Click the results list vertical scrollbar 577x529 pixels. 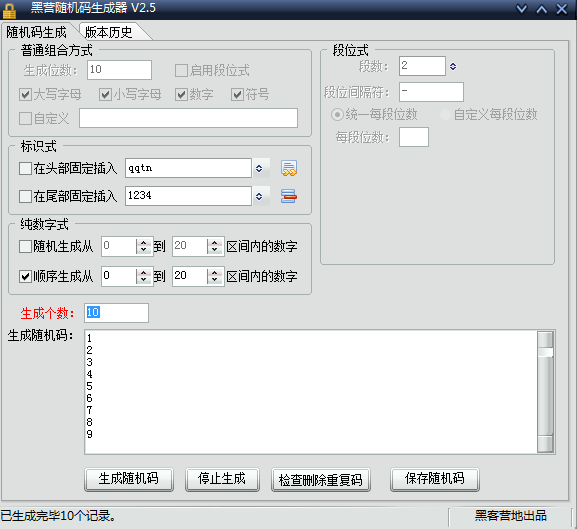click(x=545, y=392)
